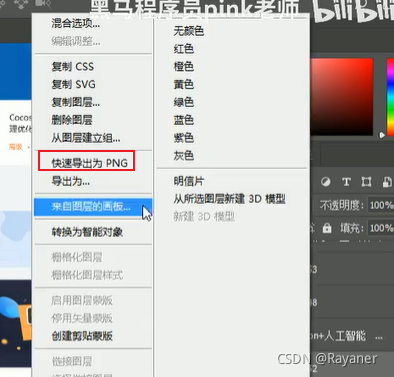The width and height of the screenshot is (394, 377).
Task: Filter layers by smart object icon
Action: point(387,182)
